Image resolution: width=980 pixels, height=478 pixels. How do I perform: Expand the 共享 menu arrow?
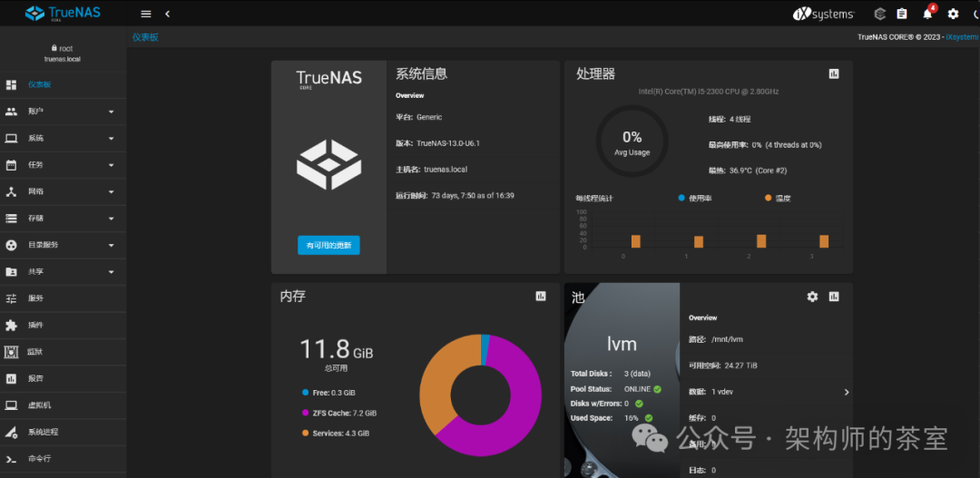click(112, 272)
